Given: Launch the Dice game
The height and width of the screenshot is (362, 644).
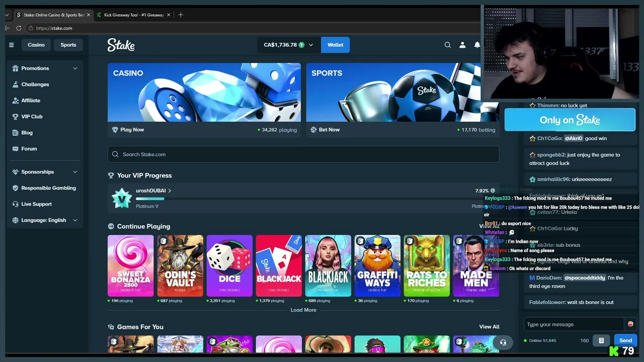Looking at the screenshot, I should (x=229, y=266).
